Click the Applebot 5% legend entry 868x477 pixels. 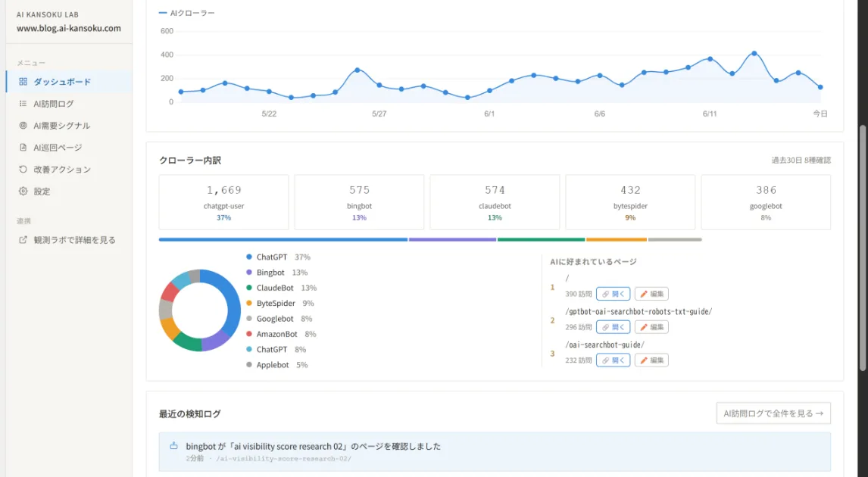[276, 365]
